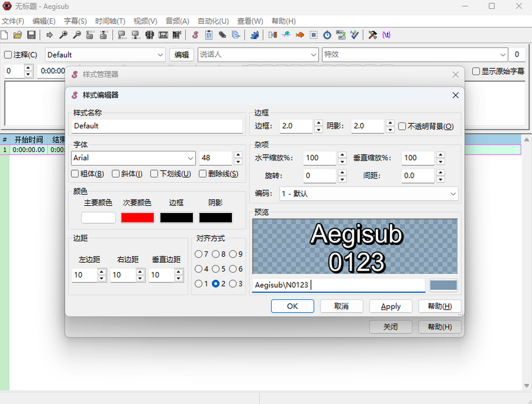Click the 编辑 button beside style dropdown

click(182, 55)
